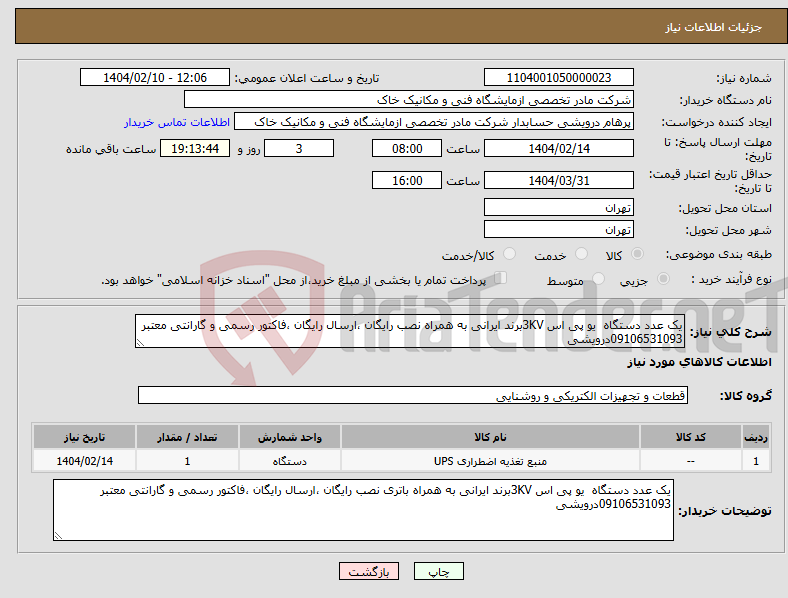Select the کالا/خدمت radio button
The height and width of the screenshot is (598, 788).
click(x=510, y=254)
